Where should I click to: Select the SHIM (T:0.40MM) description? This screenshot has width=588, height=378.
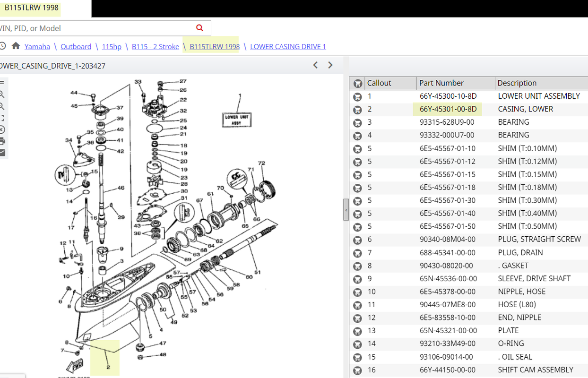(x=527, y=214)
